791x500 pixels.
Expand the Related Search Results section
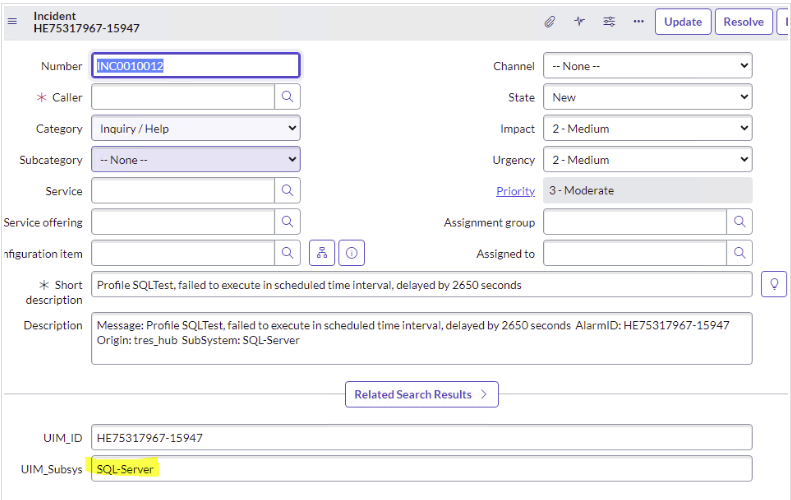(421, 394)
